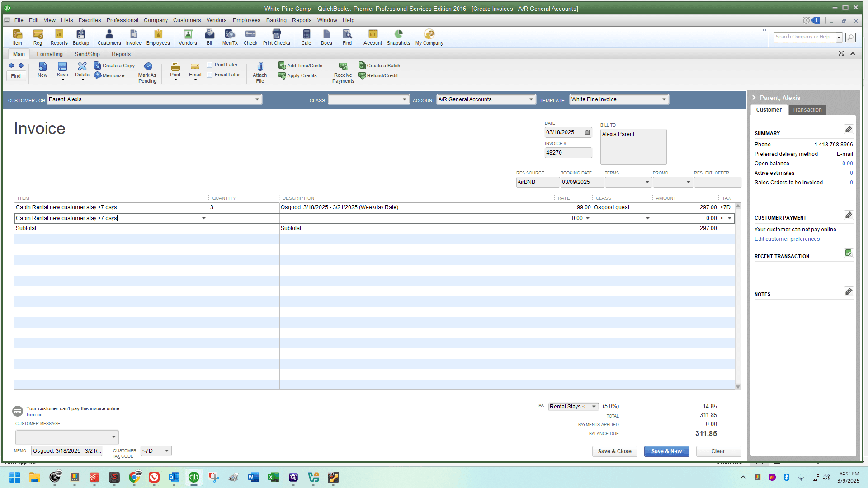
Task: Expand the Customer:Job dropdown
Action: (x=257, y=99)
